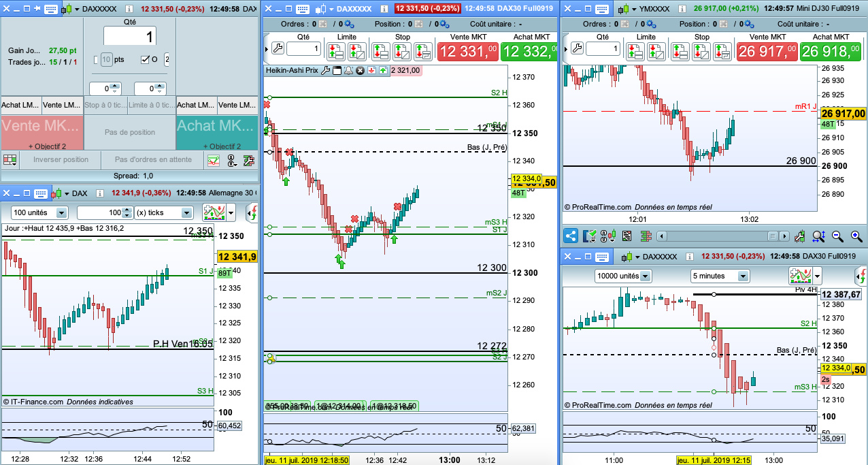
Task: Click red down-arrow icon on Heikin-Ashi bar
Action: (371, 70)
